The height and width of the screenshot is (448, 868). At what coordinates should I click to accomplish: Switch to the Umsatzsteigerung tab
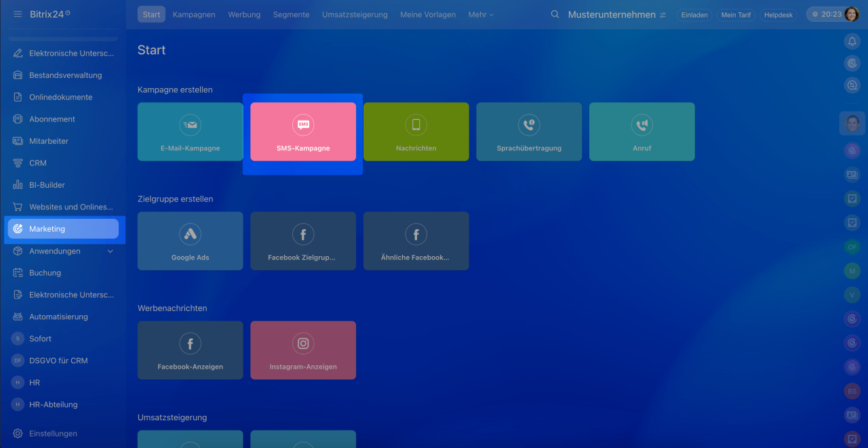point(355,14)
